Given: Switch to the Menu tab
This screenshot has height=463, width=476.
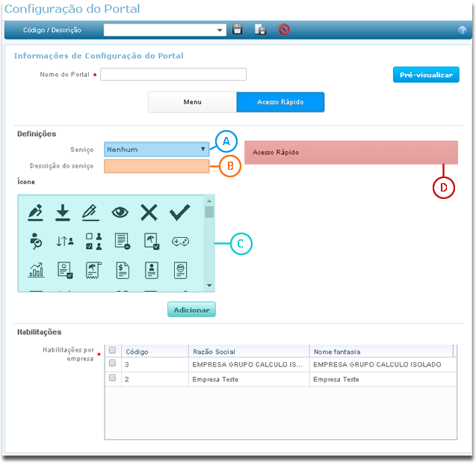Looking at the screenshot, I should pyautogui.click(x=192, y=102).
